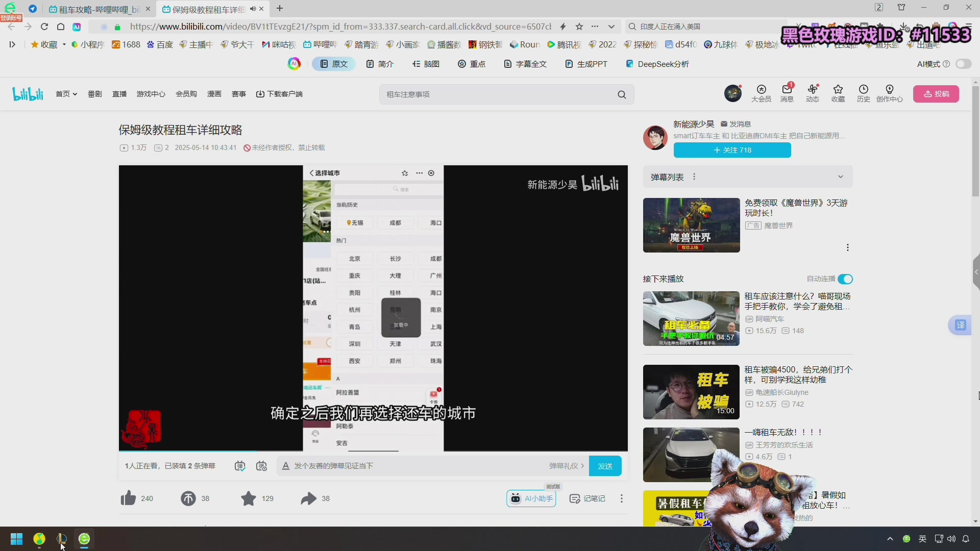Mute the audio-playing video tab
The width and height of the screenshot is (980, 551).
(254, 9)
